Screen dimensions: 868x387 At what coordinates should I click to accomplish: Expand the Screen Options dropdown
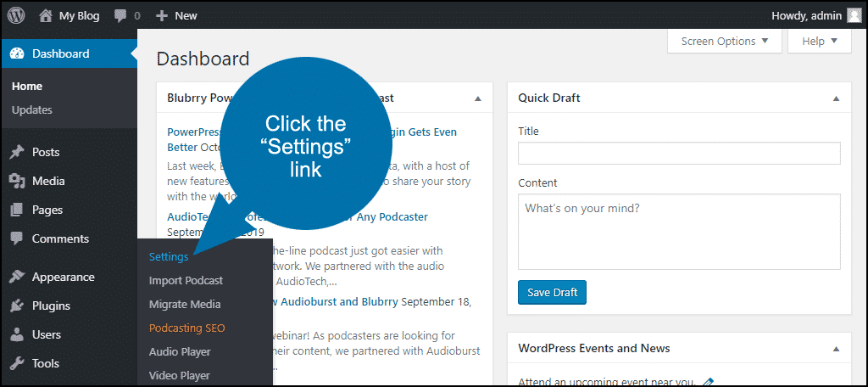click(725, 41)
